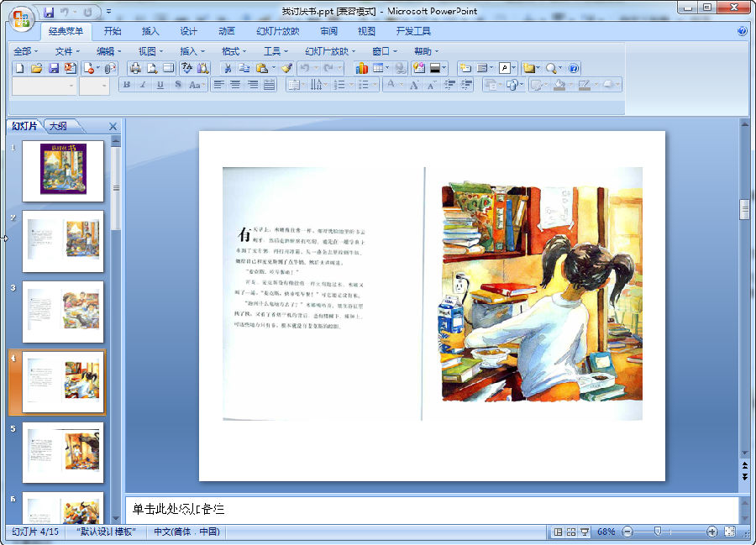756x545 pixels.
Task: Open the font size combo box
Action: tap(94, 86)
